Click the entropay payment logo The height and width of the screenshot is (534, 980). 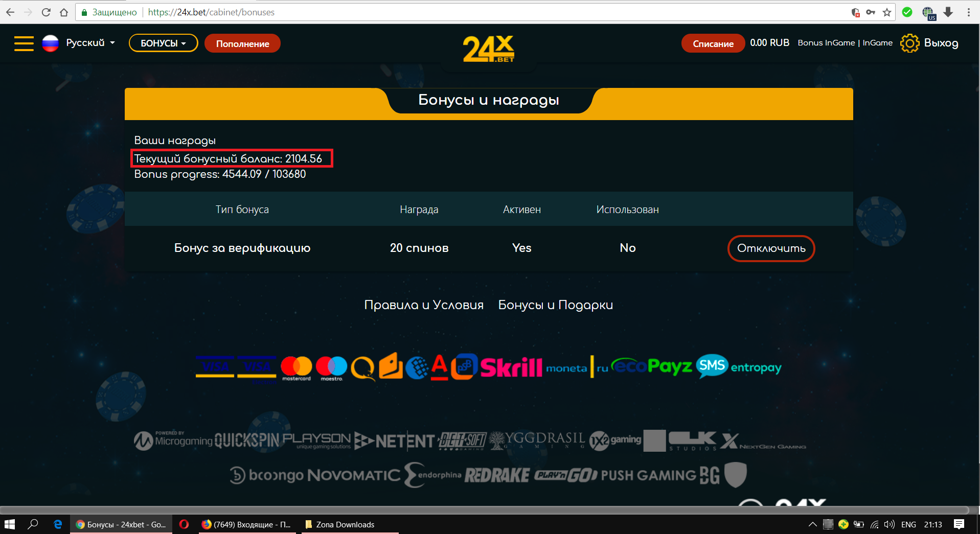coord(756,368)
